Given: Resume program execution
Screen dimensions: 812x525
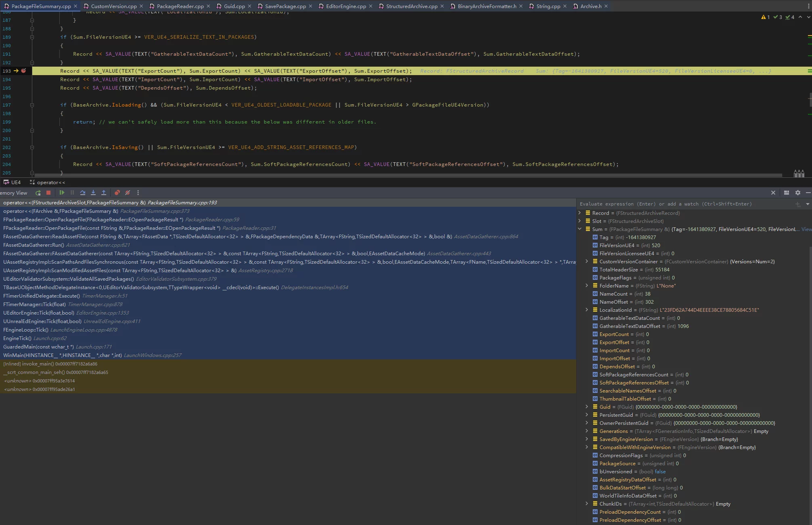Looking at the screenshot, I should [62, 193].
